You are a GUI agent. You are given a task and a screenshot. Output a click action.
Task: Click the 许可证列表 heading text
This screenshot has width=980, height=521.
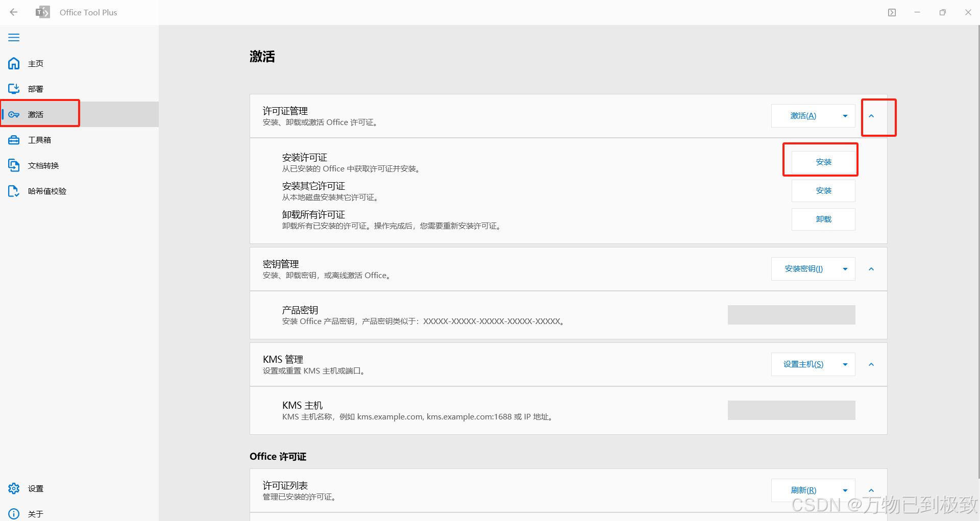285,485
